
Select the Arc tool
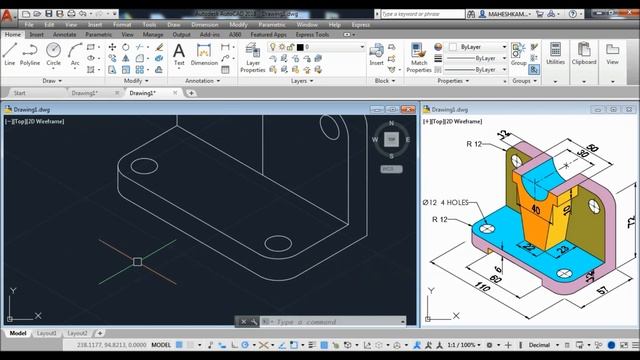point(75,54)
